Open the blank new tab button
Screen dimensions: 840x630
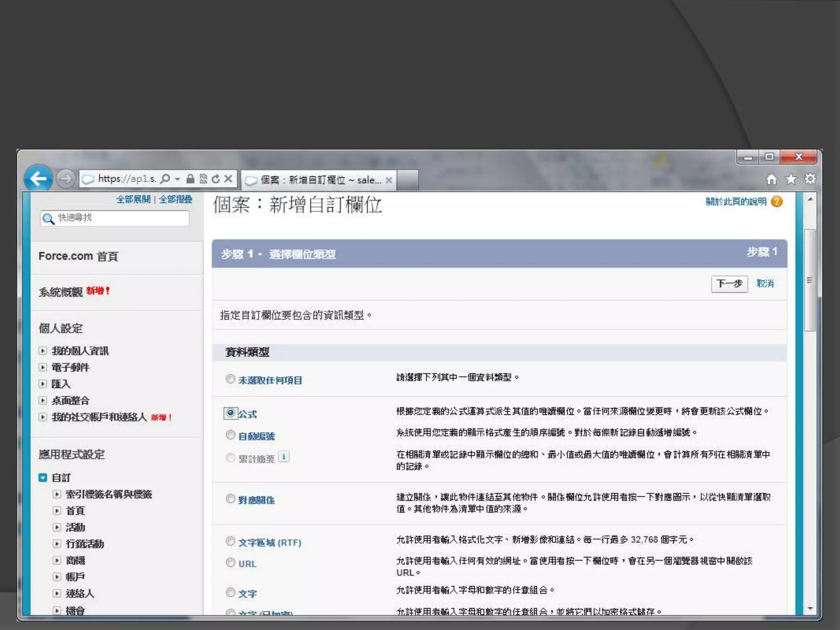click(x=408, y=180)
